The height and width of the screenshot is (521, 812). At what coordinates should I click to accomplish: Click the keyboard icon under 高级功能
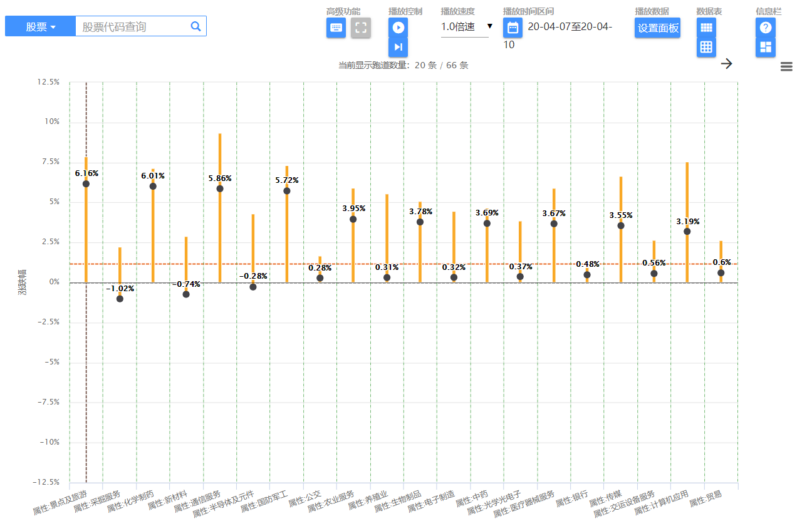coord(336,28)
